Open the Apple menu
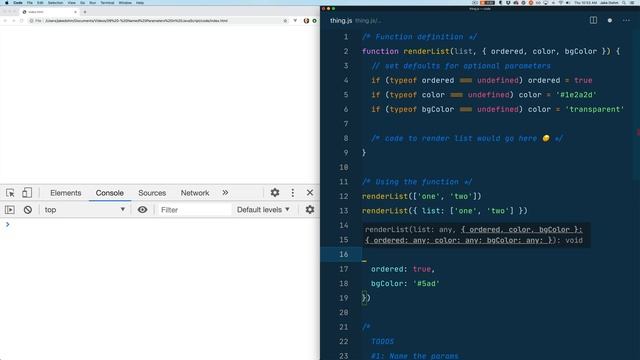640x360 pixels. click(7, 3)
